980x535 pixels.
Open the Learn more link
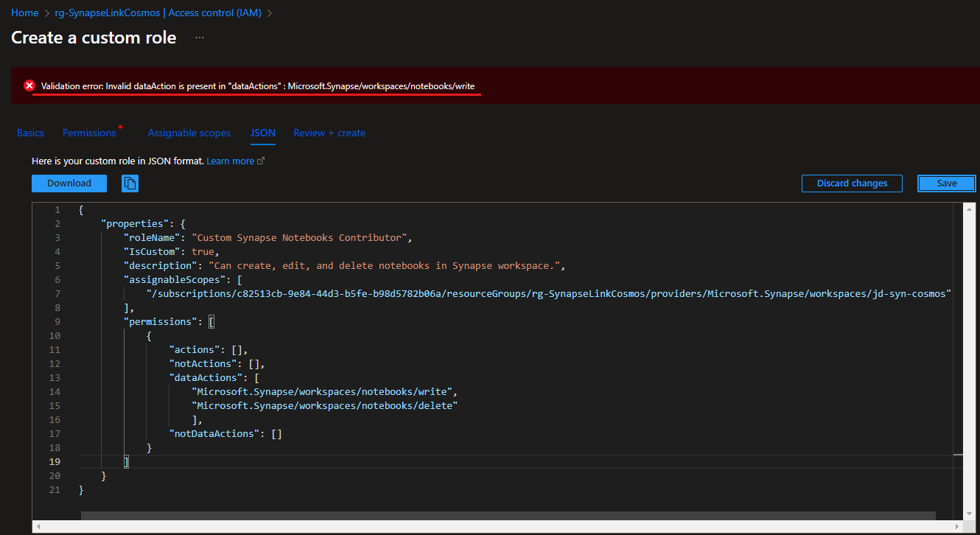231,160
